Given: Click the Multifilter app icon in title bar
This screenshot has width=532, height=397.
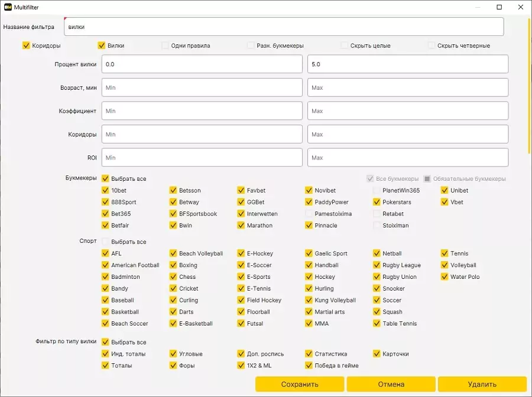Looking at the screenshot, I should tap(8, 7).
